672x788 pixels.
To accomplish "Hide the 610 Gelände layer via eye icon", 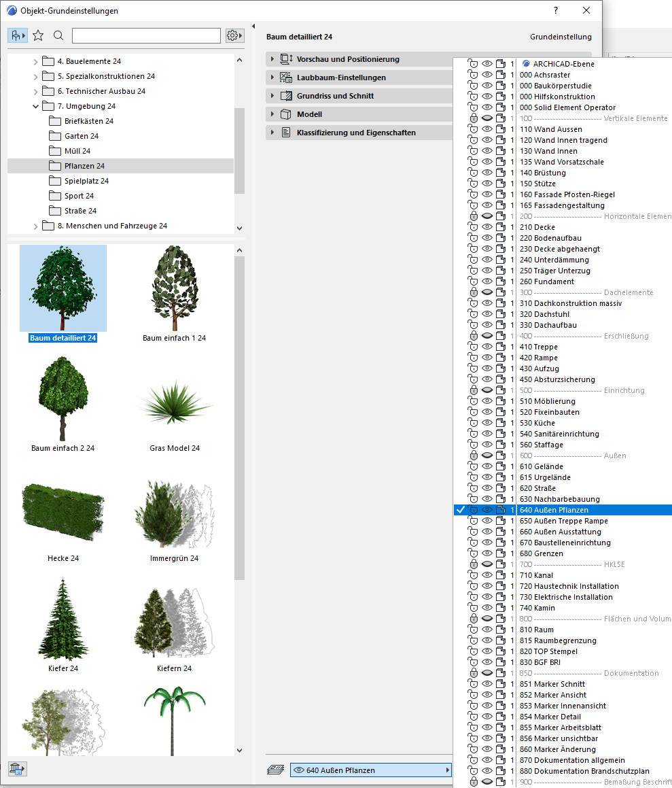I will coord(487,466).
